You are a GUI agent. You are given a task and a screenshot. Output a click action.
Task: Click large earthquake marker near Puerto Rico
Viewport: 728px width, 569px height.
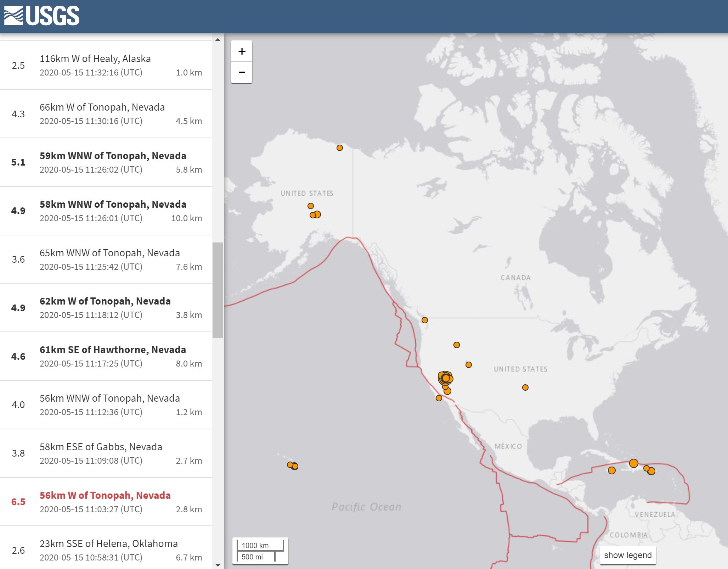coord(633,463)
